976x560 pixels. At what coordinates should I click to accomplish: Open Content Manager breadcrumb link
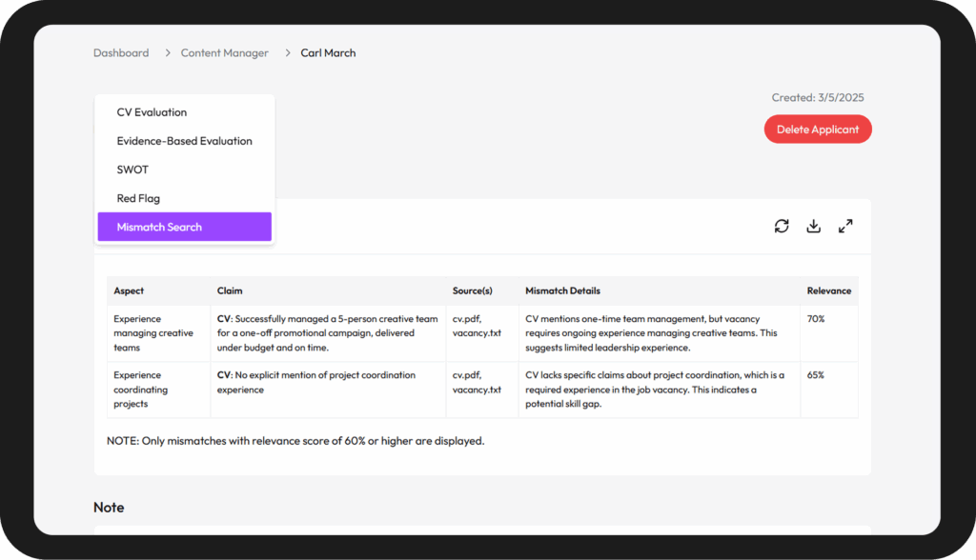pyautogui.click(x=225, y=53)
